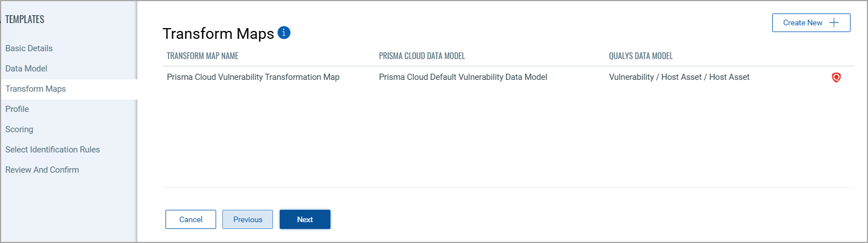This screenshot has width=868, height=243.
Task: Jump to Review And Confirm step
Action: (x=42, y=170)
